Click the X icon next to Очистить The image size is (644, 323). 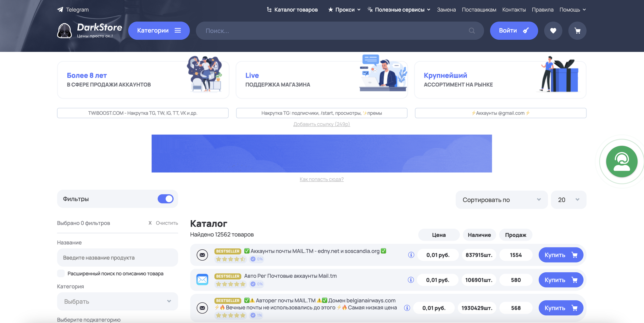(150, 223)
